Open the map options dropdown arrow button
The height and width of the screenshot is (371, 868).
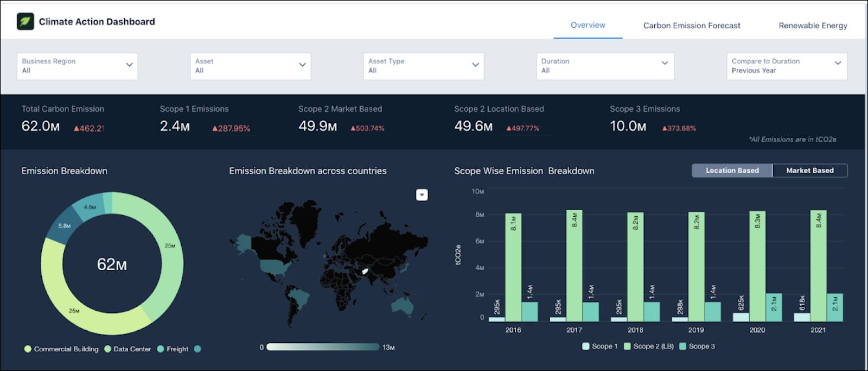422,195
